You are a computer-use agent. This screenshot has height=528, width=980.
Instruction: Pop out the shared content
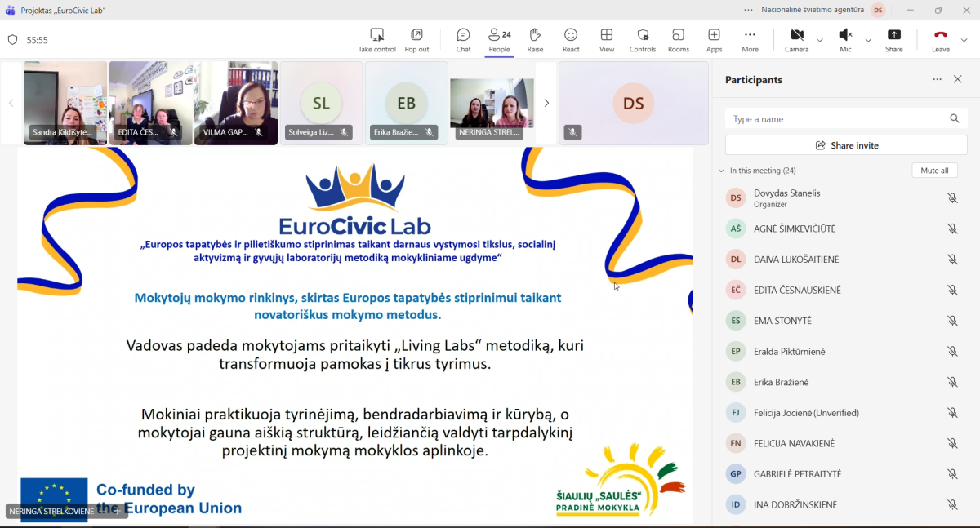click(x=416, y=39)
